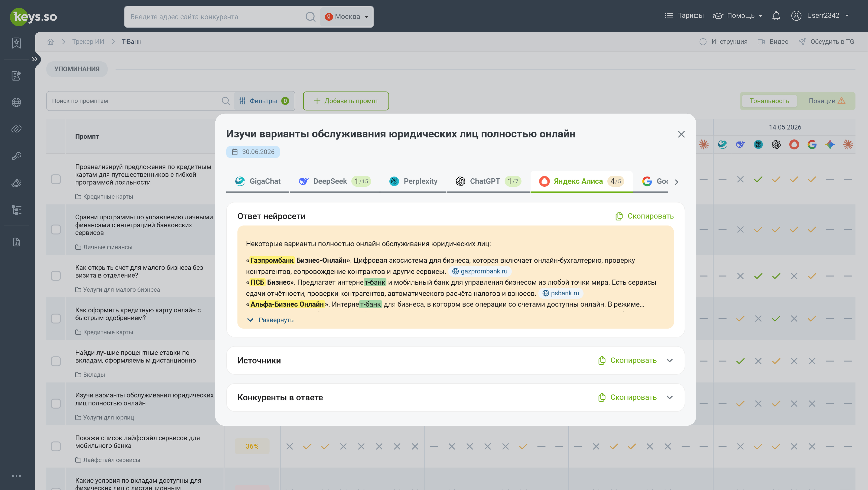Screen dimensions: 868x490
Task: Click the Добавить промпт button
Action: 346,101
